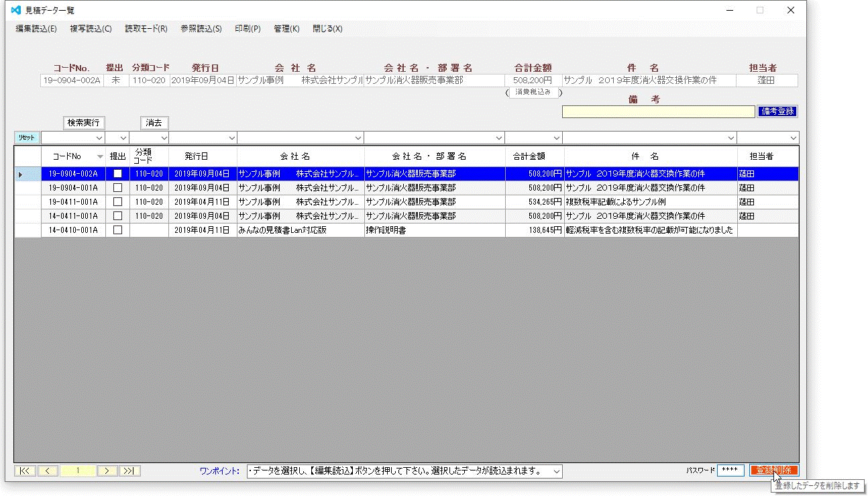Go to first page with |<< button

[x=25, y=471]
